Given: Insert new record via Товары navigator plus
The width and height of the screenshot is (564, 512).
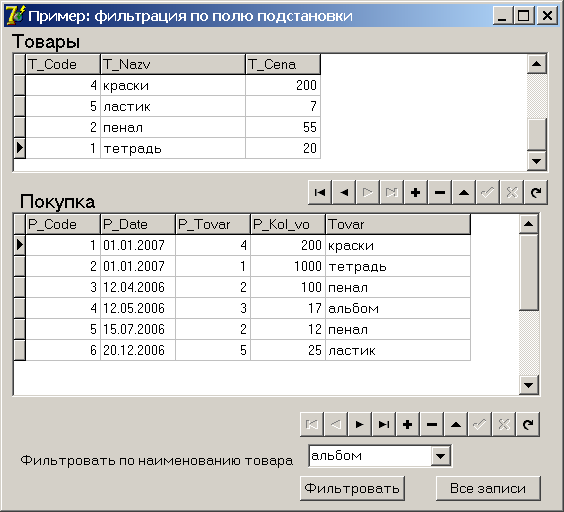Looking at the screenshot, I should [415, 193].
